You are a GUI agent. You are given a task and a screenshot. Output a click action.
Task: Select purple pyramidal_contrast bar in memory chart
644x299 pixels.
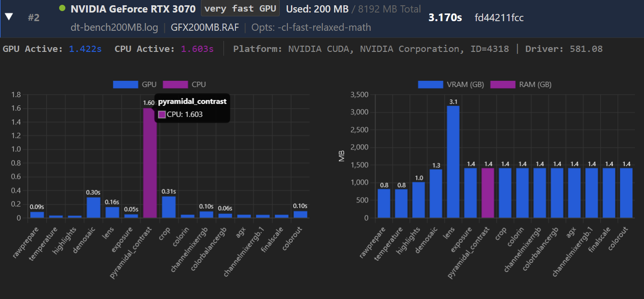pos(488,193)
